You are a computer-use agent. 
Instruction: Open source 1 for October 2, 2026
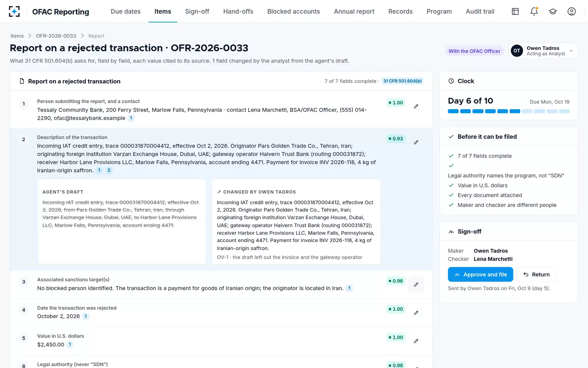85,316
